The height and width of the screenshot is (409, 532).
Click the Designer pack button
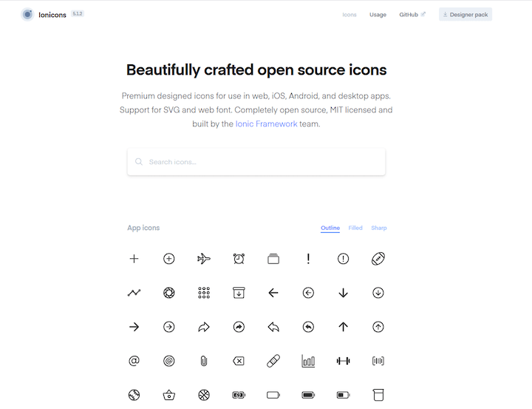pyautogui.click(x=465, y=15)
